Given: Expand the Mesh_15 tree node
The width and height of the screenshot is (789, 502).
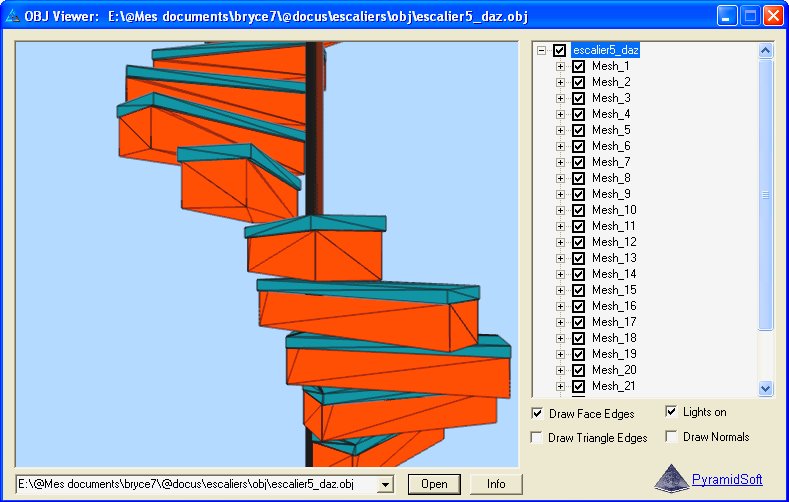Looking at the screenshot, I should click(560, 290).
